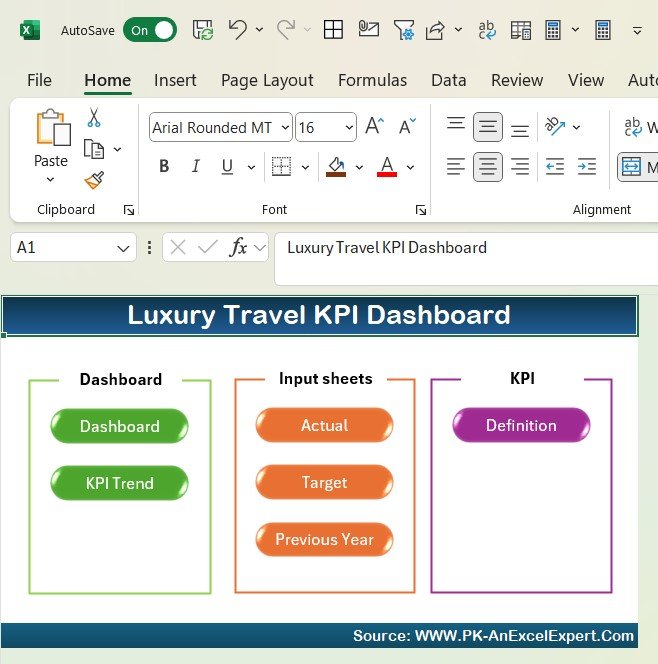Open the calculator options dropdown arrow
Viewport: 658px width, 664px height.
tap(575, 30)
